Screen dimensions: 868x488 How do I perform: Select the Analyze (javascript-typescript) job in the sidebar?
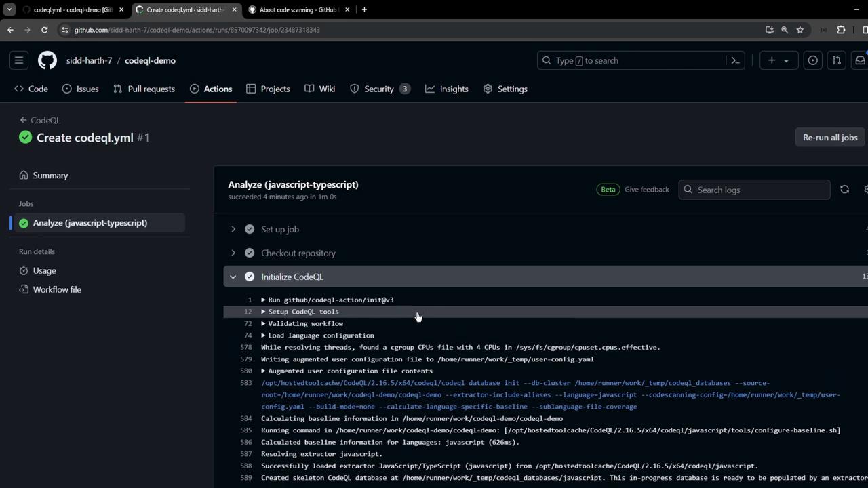point(99,223)
